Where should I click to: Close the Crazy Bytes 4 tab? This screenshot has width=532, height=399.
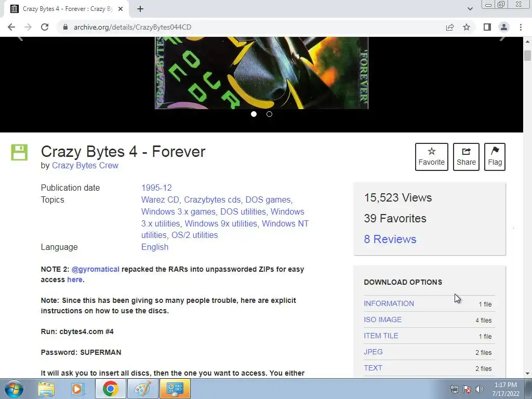pyautogui.click(x=121, y=9)
